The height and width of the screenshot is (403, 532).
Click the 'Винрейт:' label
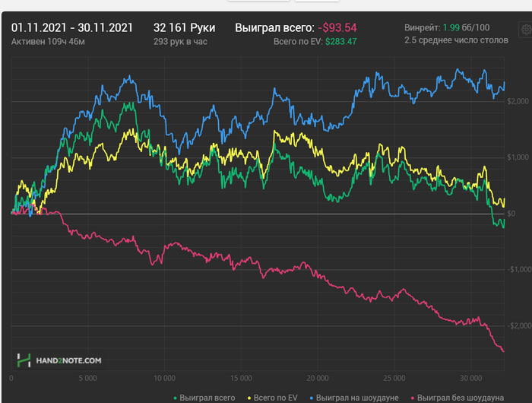422,27
